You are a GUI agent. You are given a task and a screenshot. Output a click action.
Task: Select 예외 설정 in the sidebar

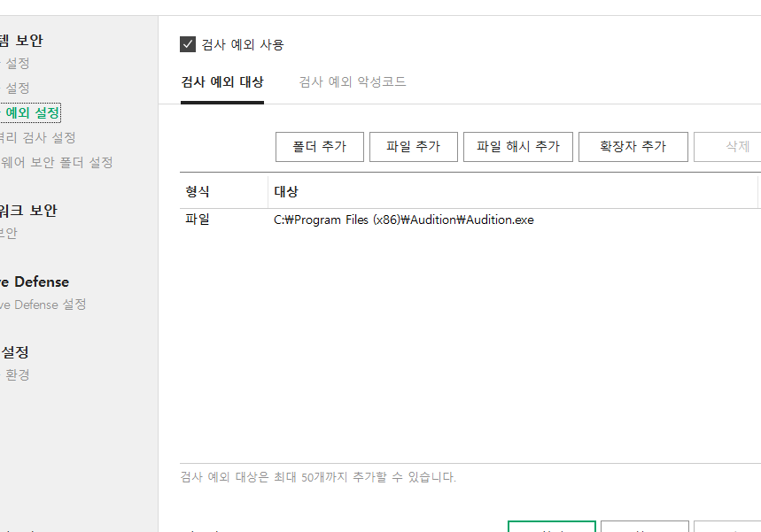pyautogui.click(x=32, y=112)
